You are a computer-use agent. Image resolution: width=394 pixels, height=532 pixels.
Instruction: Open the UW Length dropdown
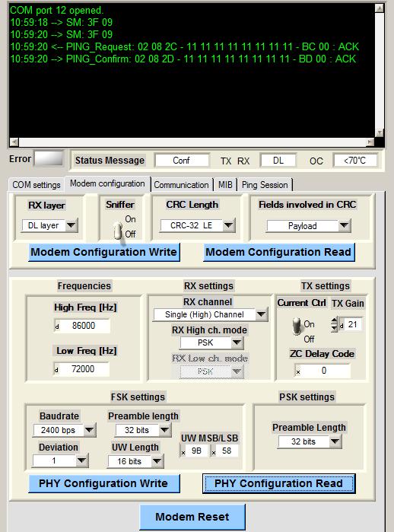(x=135, y=461)
